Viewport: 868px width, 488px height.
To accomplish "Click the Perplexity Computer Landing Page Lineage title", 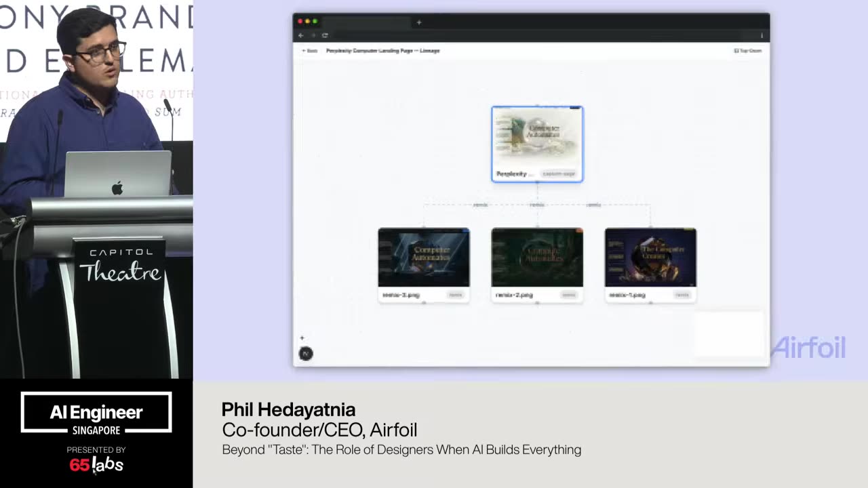I will (383, 51).
